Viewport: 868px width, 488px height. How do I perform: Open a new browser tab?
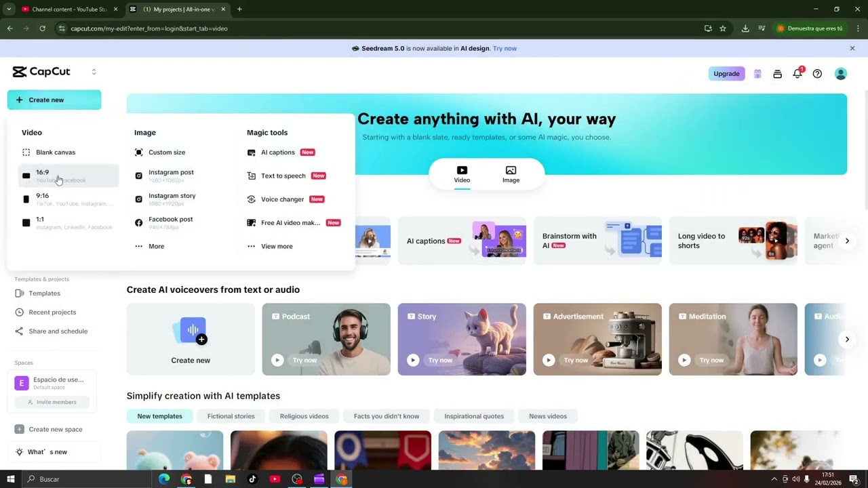pyautogui.click(x=239, y=9)
